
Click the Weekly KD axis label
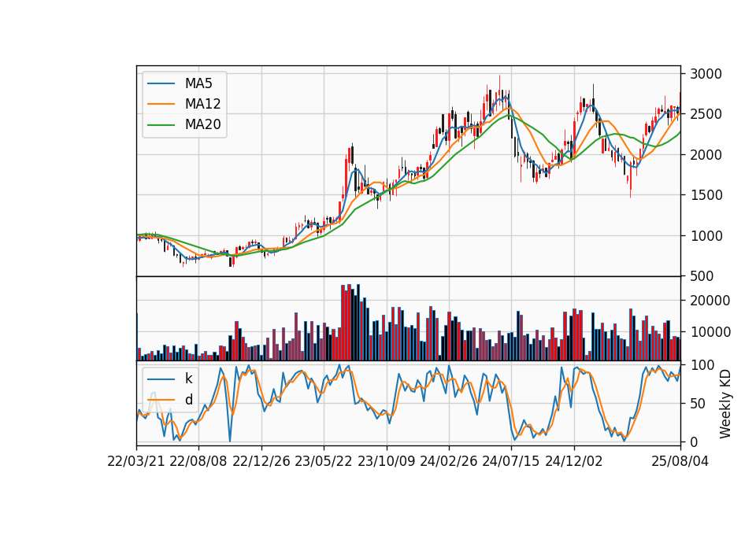724,404
